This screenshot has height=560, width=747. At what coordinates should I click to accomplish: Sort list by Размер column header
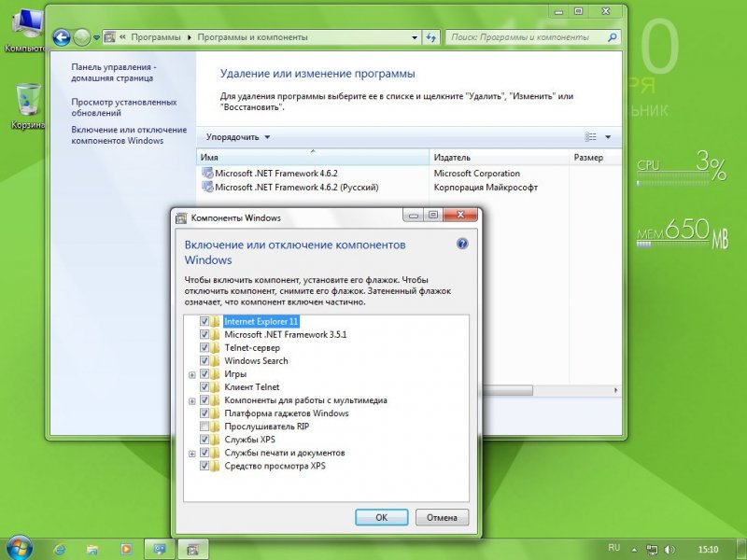point(596,157)
